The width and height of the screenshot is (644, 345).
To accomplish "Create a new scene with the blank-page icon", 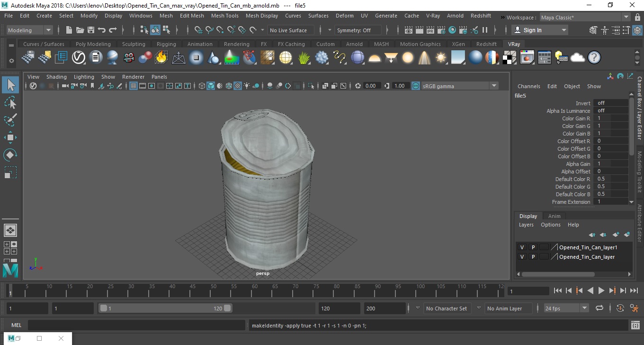I will click(69, 30).
